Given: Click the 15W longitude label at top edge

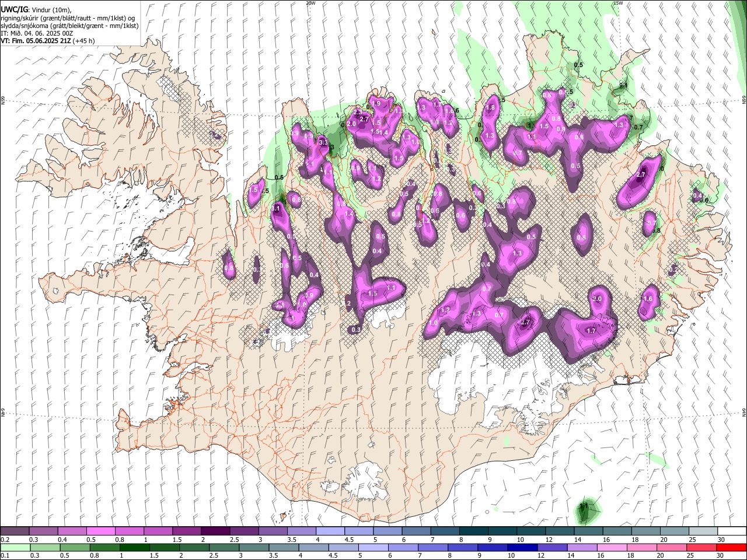Looking at the screenshot, I should pos(617,3).
